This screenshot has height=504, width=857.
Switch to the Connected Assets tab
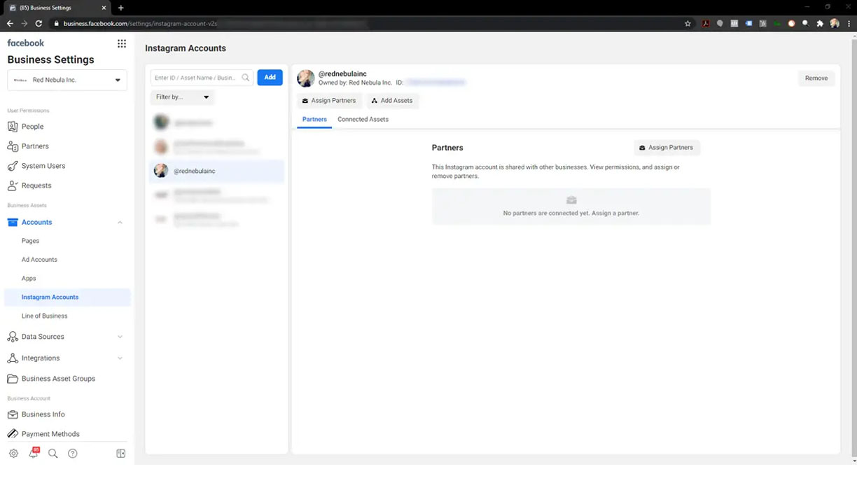[363, 120]
